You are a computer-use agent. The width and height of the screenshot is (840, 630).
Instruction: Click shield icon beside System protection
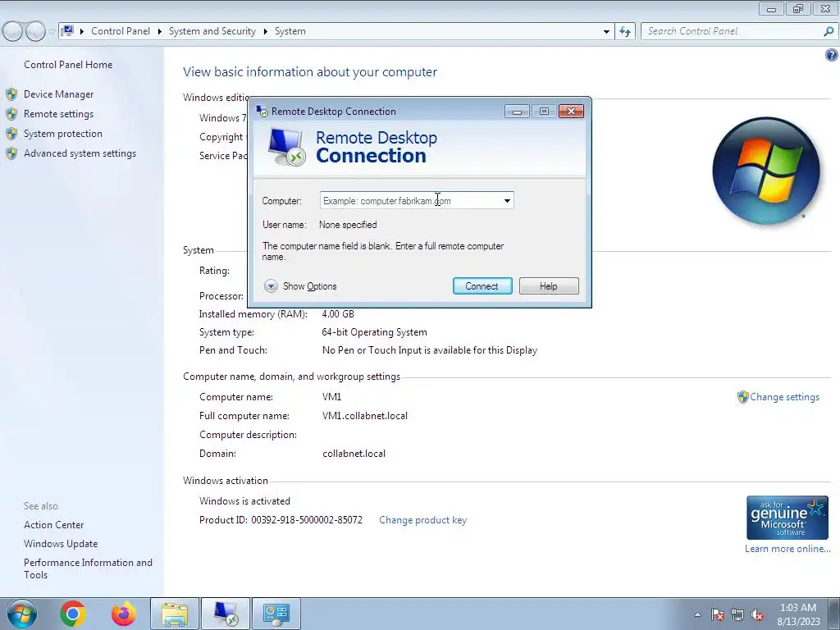click(x=11, y=134)
